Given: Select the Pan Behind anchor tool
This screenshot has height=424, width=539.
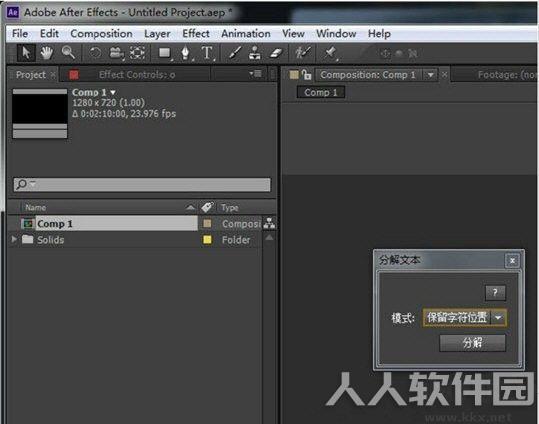Looking at the screenshot, I should point(137,53).
